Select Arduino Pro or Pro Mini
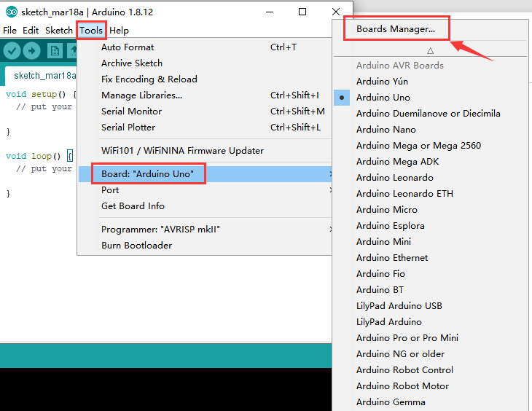 click(430, 338)
